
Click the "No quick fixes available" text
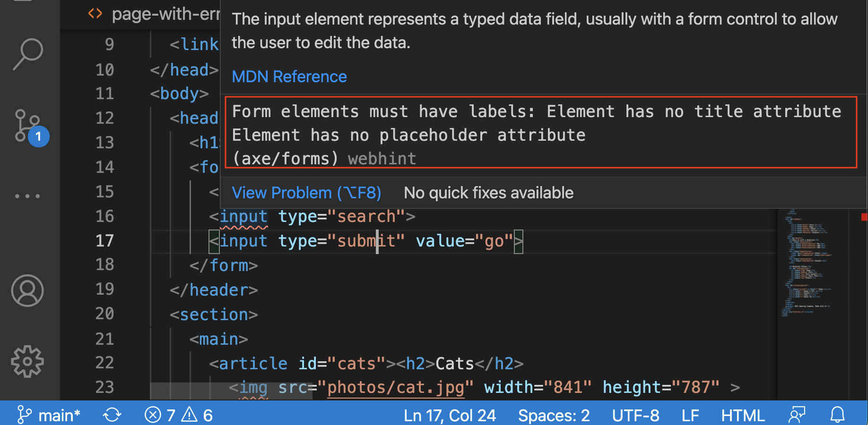[x=488, y=193]
